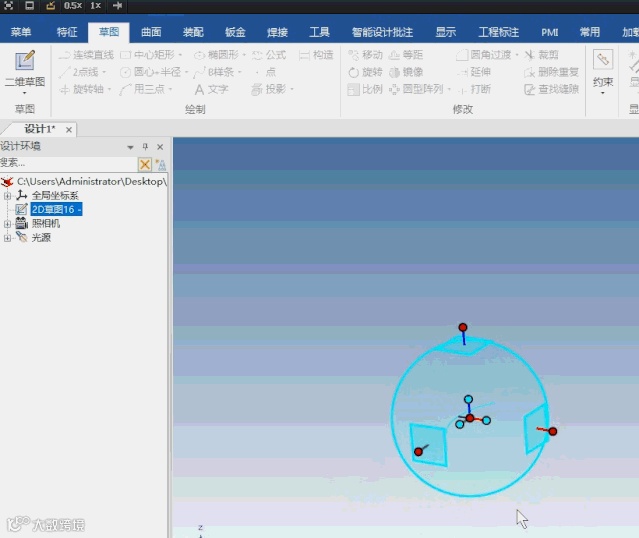Switch to the 钣金 ribbon tab
Image resolution: width=639 pixels, height=538 pixels.
pos(235,32)
